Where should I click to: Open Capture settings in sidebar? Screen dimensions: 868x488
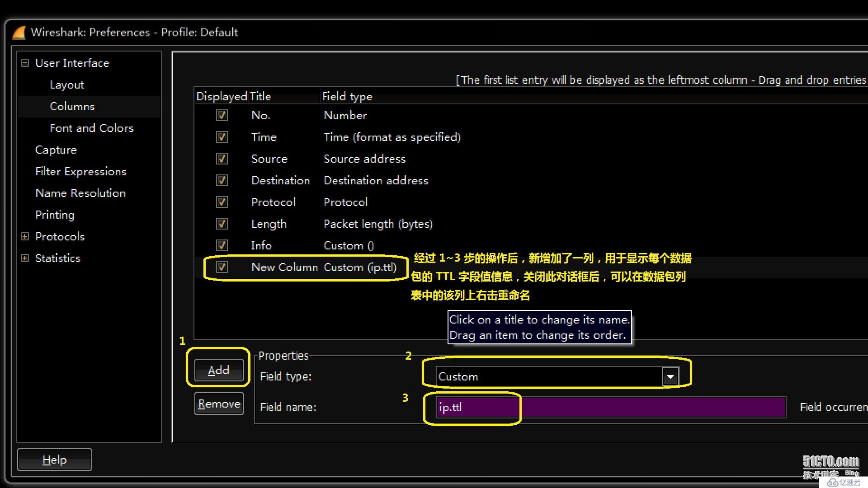click(x=56, y=150)
